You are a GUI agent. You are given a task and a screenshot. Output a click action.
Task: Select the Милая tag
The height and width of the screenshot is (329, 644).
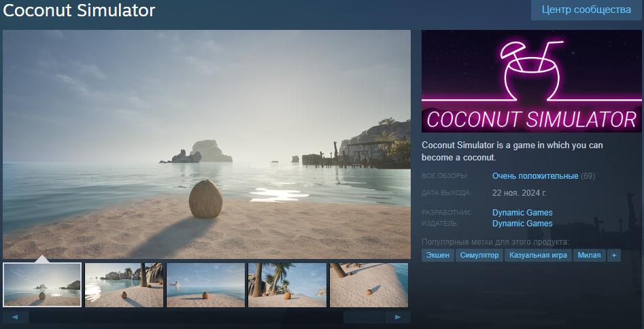click(590, 255)
